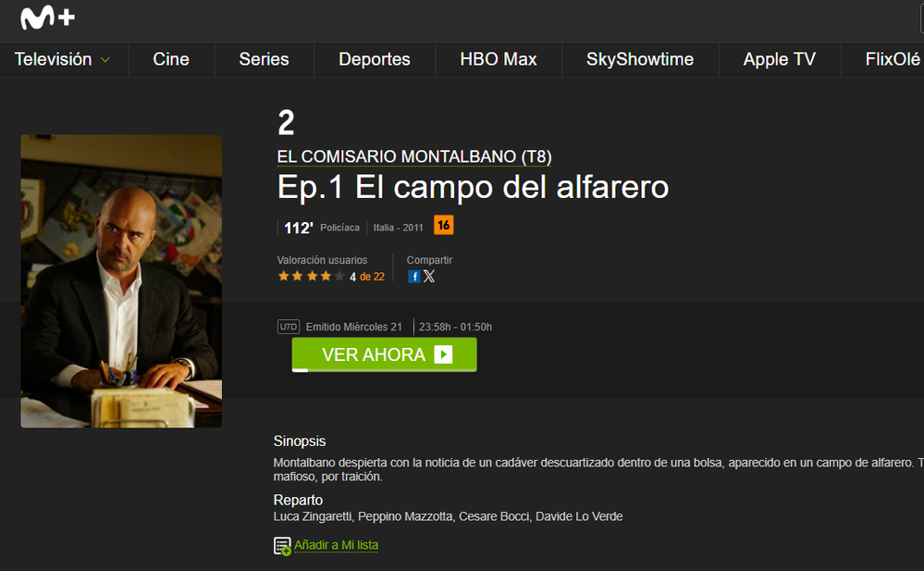Select SkyShowtime in navigation
The width and height of the screenshot is (924, 571).
(x=640, y=59)
